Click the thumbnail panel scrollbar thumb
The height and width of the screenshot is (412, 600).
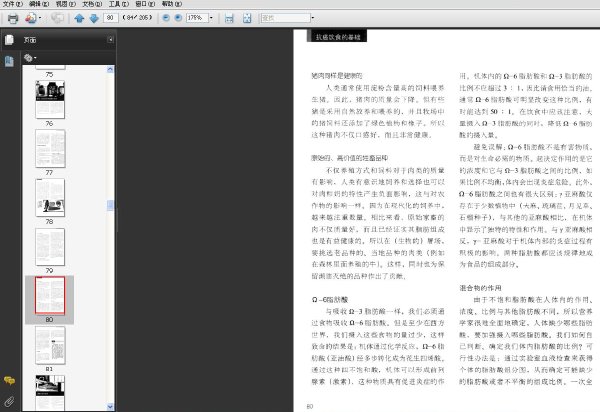click(110, 205)
